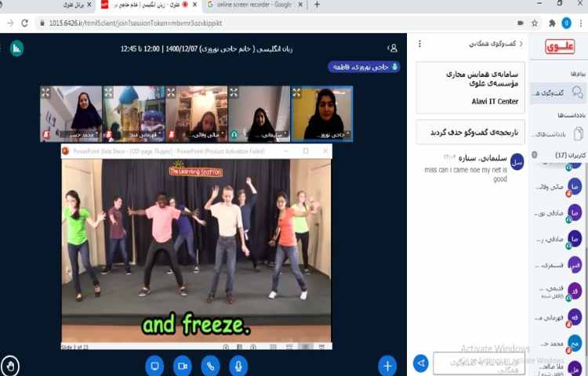Click the headphone listen-only badge on سلیمانی webcam

(x=234, y=135)
